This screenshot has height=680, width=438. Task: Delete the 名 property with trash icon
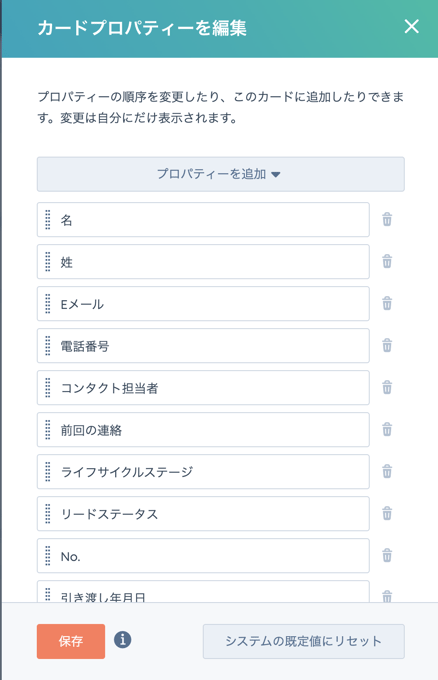387,219
